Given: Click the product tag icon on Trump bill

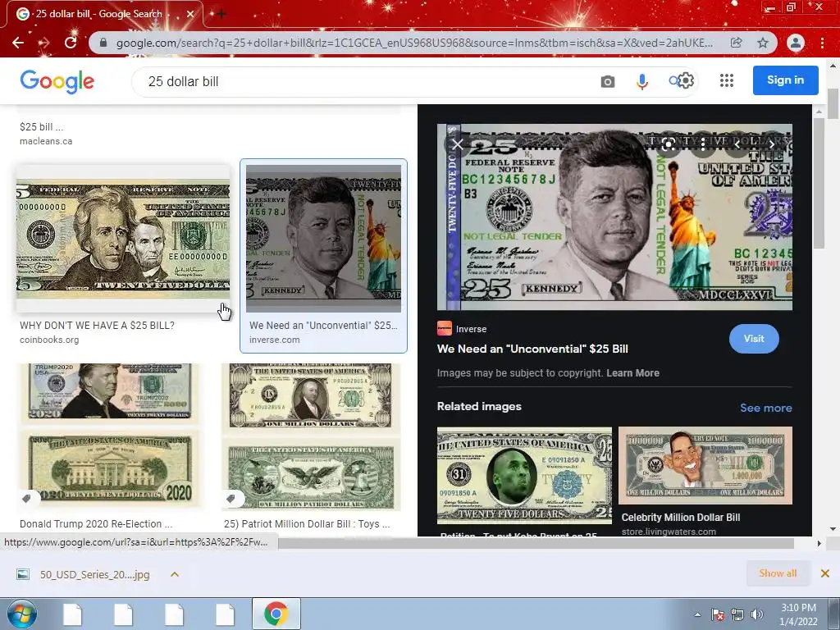Looking at the screenshot, I should 26,499.
